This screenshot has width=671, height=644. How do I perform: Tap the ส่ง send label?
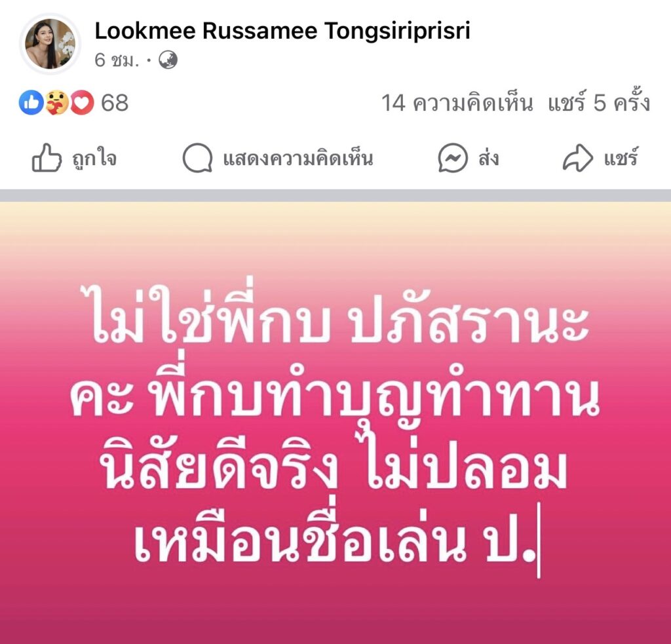tap(489, 157)
